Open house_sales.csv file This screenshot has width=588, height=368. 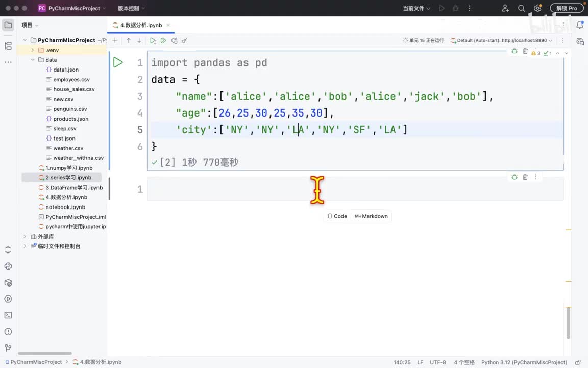tap(74, 89)
